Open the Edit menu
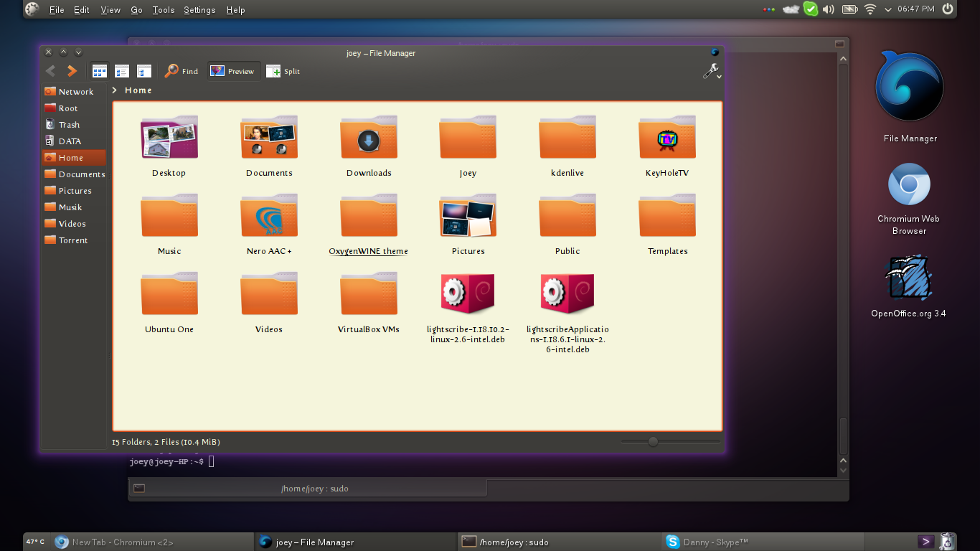980x551 pixels. 82,10
